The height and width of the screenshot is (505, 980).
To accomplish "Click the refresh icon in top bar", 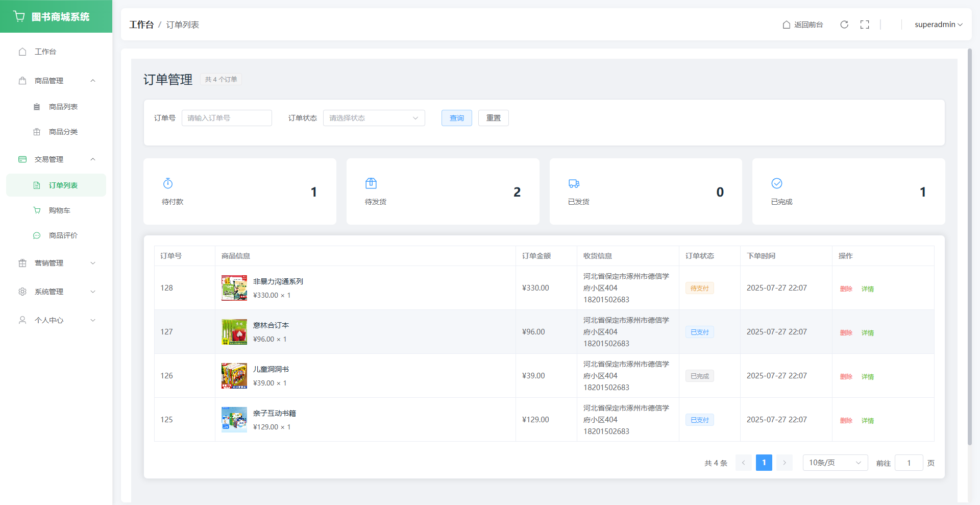I will coord(844,25).
